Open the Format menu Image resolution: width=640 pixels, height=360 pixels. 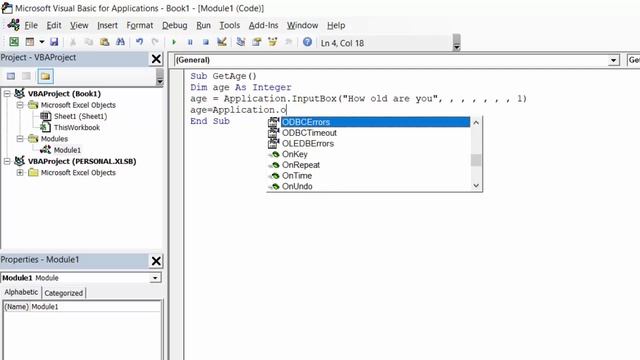point(140,25)
